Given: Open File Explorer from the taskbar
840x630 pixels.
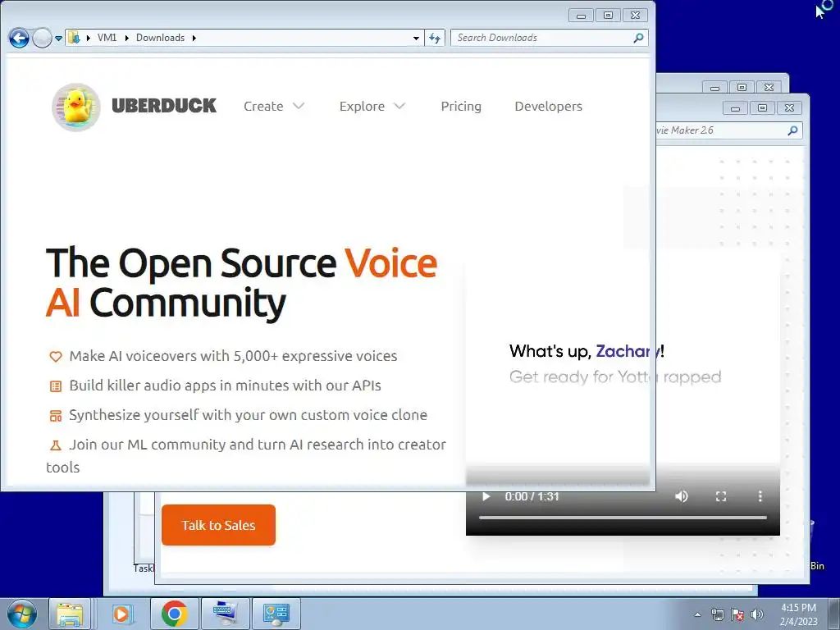Looking at the screenshot, I should click(x=70, y=614).
